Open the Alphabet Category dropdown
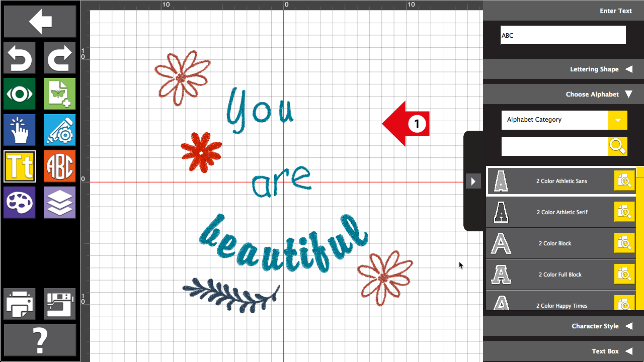The height and width of the screenshot is (362, 644). [x=617, y=120]
